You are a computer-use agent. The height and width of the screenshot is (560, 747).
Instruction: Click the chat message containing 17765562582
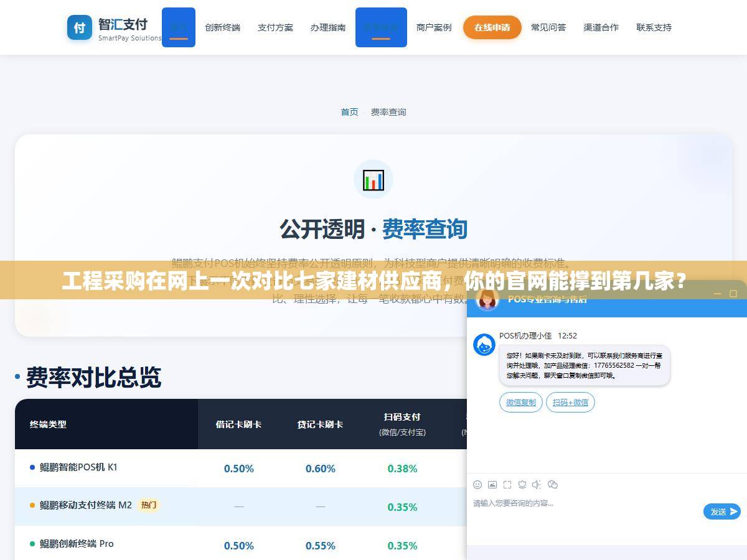coord(584,366)
